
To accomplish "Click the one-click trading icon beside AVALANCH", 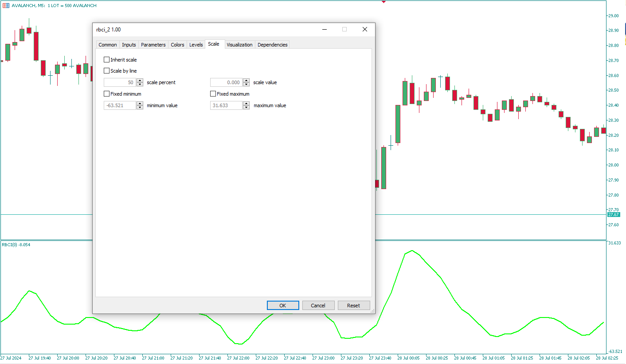I will pos(6,6).
